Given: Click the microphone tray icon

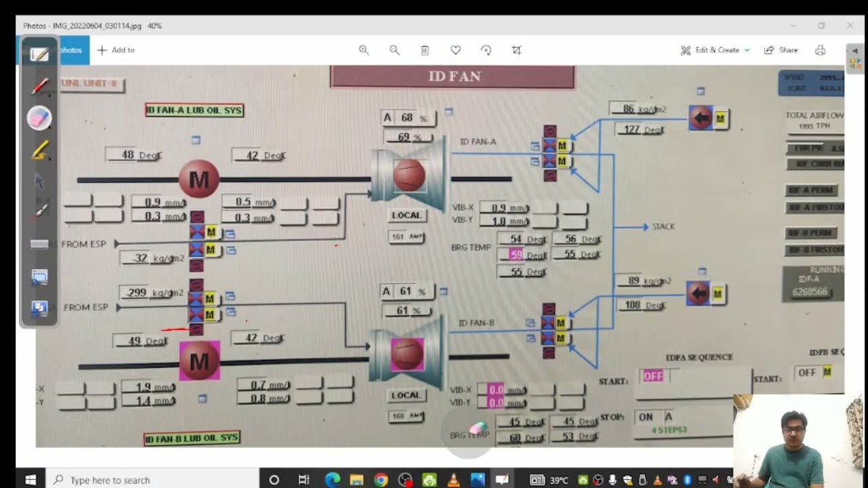Looking at the screenshot, I should 612,480.
